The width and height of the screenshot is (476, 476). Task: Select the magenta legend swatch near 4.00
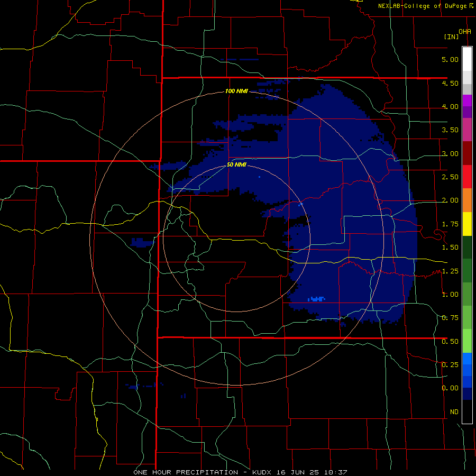click(x=467, y=100)
